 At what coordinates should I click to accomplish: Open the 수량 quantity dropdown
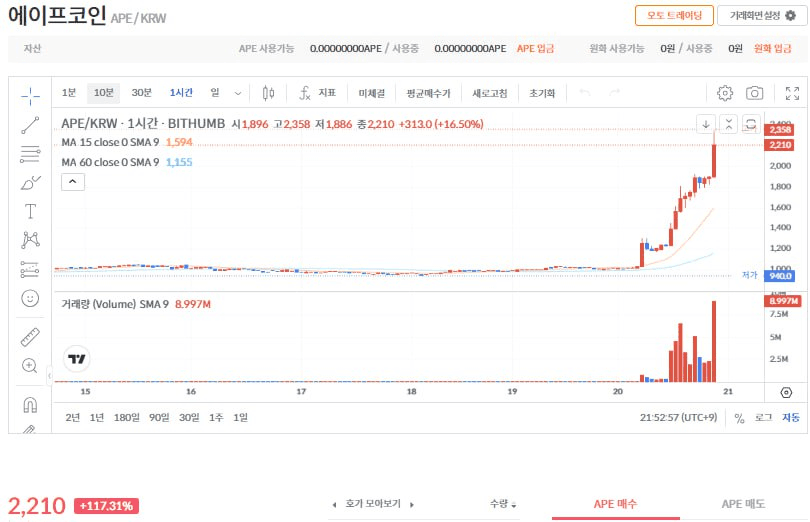(503, 504)
